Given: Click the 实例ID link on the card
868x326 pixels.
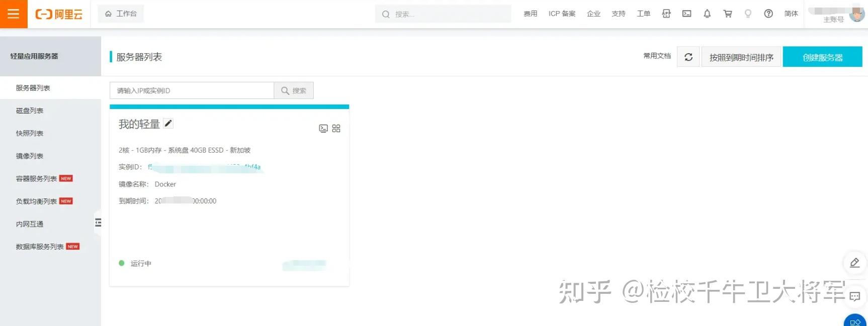Looking at the screenshot, I should (204, 167).
